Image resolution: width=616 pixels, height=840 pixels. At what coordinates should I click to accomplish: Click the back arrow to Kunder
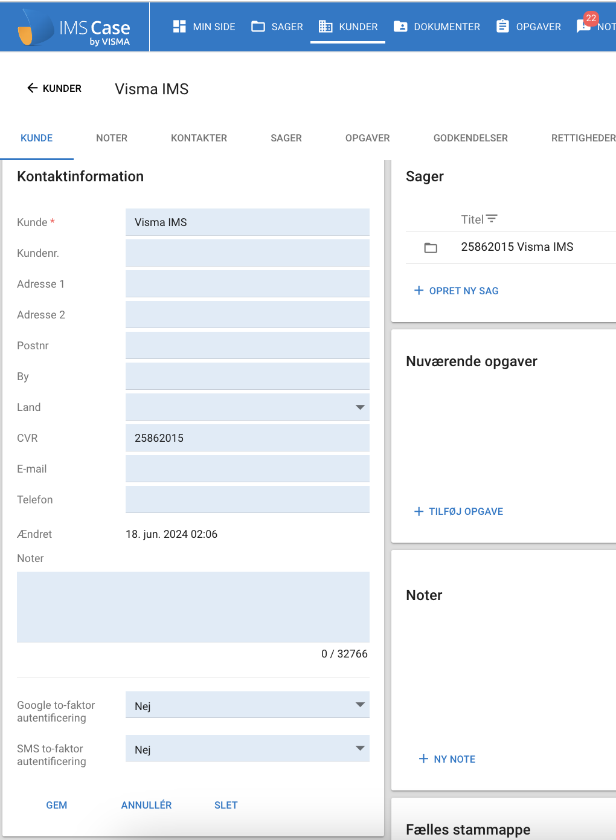pyautogui.click(x=32, y=88)
